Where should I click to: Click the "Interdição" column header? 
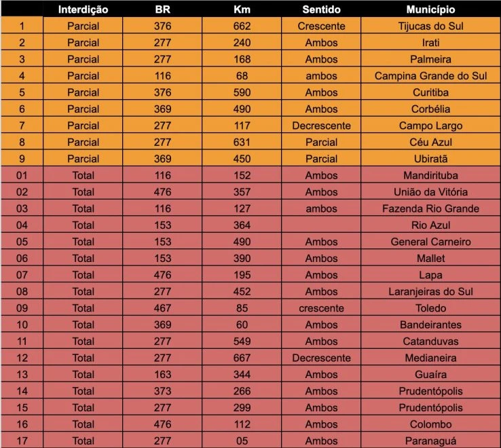coord(83,10)
